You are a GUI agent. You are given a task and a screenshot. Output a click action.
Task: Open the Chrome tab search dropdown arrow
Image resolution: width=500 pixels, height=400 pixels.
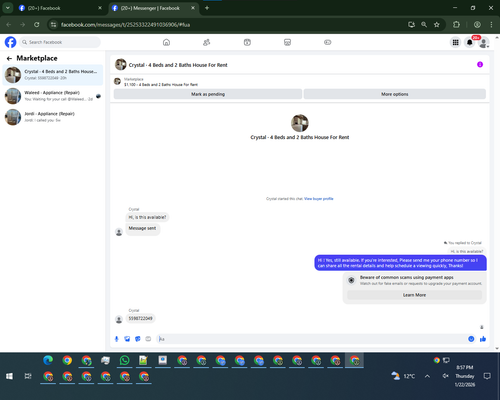[x=8, y=8]
